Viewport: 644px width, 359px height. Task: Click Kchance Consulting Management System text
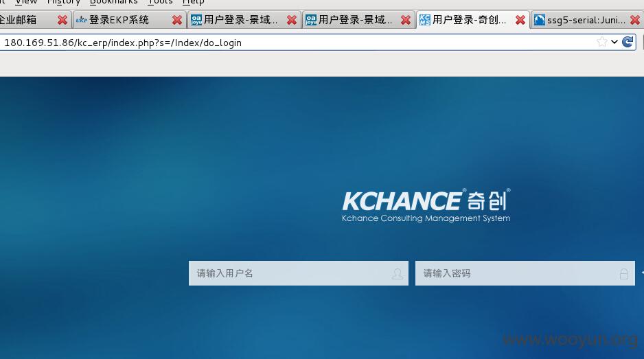tap(426, 218)
